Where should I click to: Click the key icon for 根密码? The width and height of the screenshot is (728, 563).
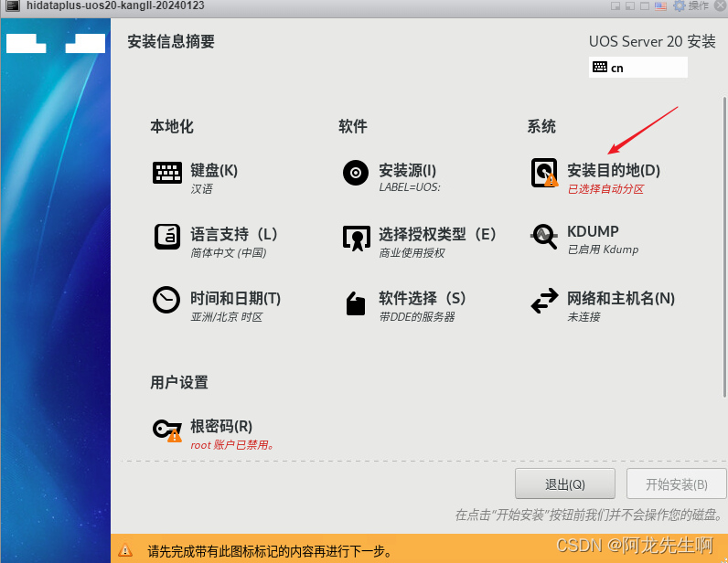pos(167,430)
